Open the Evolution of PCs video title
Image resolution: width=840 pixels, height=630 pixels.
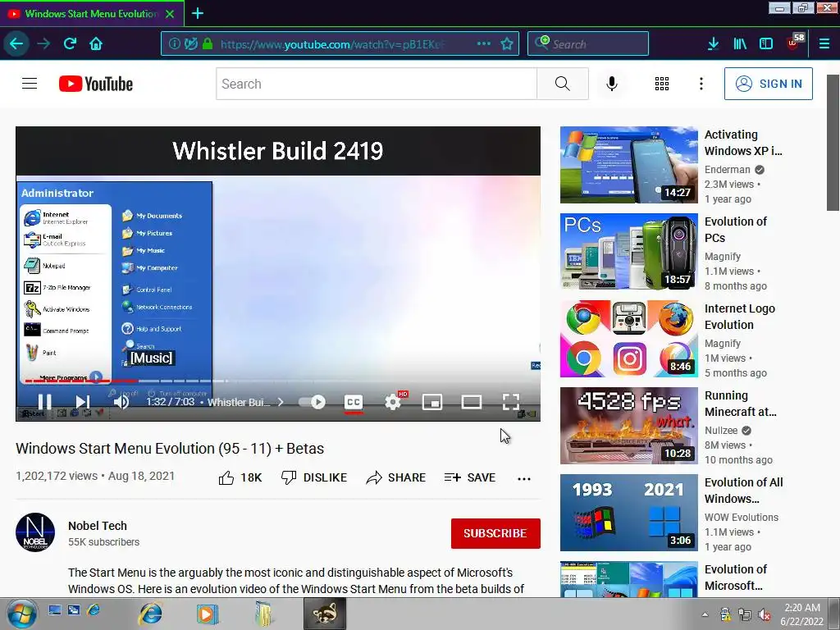(736, 230)
